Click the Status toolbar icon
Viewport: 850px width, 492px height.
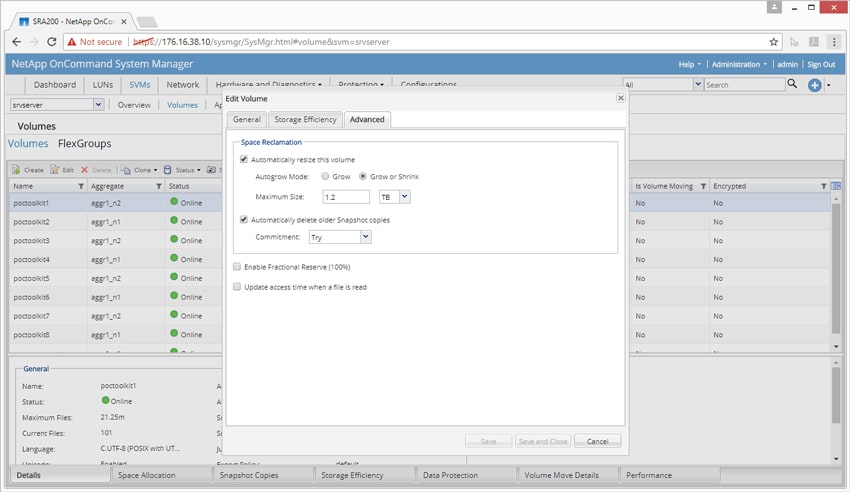click(168, 170)
